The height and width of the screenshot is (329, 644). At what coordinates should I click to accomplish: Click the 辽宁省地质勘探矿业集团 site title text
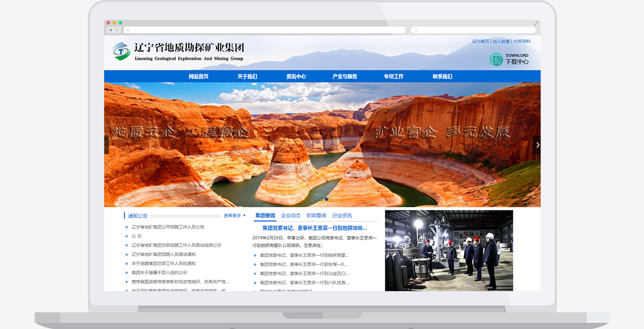pos(189,48)
